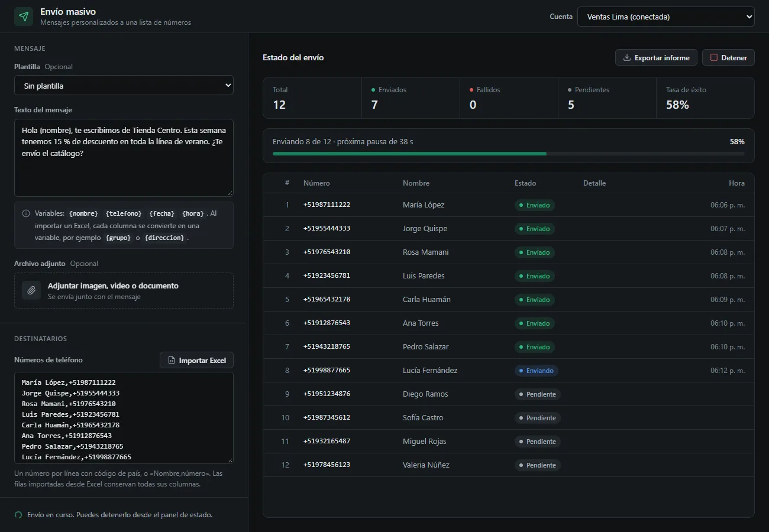The height and width of the screenshot is (532, 769).
Task: Click the Pendientes stat card
Action: [x=607, y=98]
